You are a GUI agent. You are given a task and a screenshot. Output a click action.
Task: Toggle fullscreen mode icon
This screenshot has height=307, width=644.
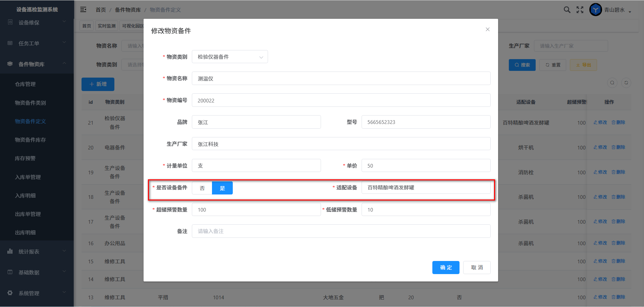[x=580, y=10]
